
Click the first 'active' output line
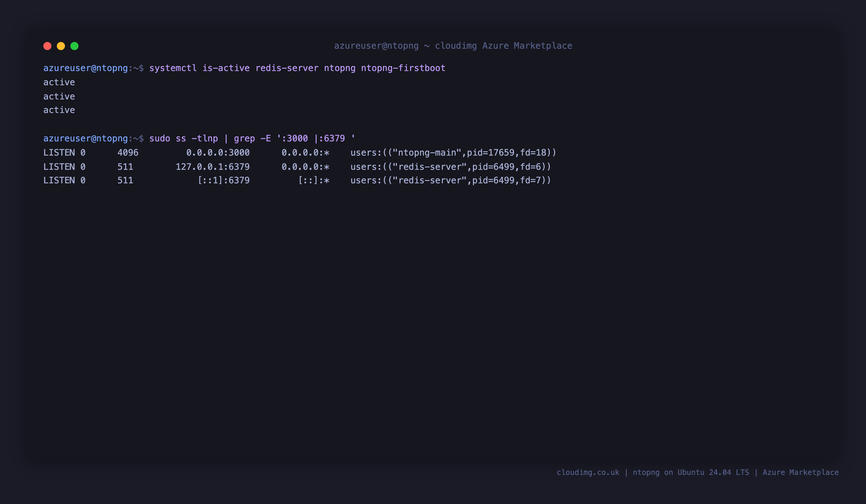tap(59, 83)
